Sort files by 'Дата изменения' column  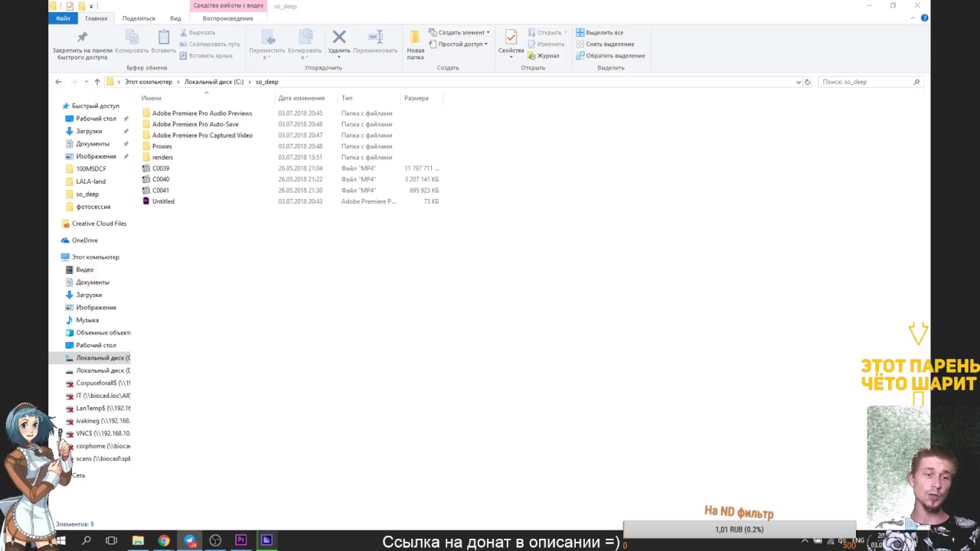click(302, 98)
